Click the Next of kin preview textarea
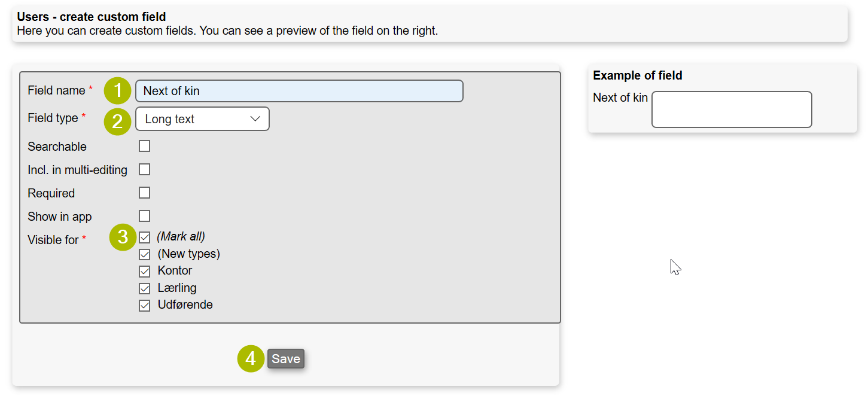The width and height of the screenshot is (868, 396). (x=731, y=109)
